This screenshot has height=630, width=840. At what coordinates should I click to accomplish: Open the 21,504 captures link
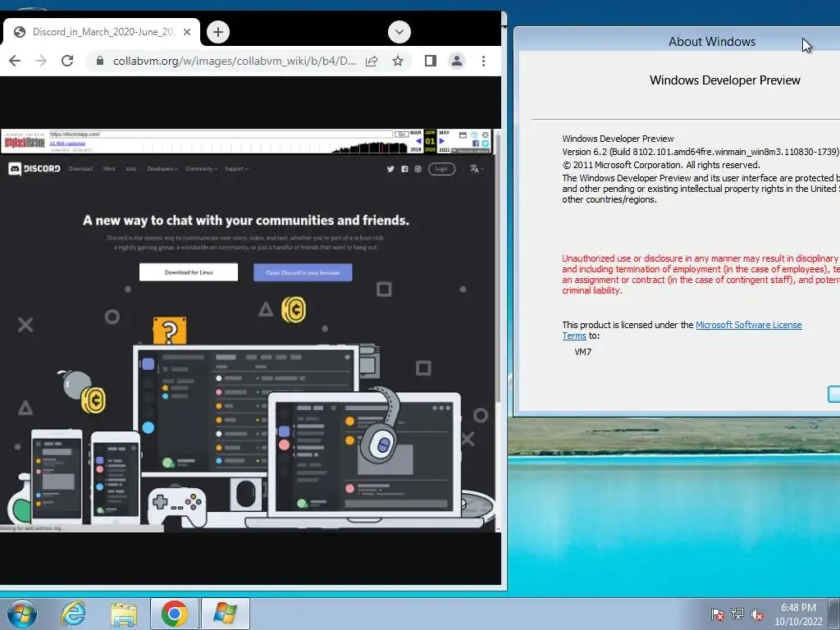coord(67,144)
